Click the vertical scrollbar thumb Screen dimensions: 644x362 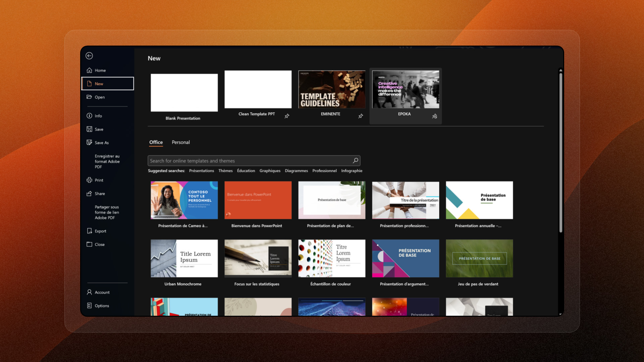560,153
